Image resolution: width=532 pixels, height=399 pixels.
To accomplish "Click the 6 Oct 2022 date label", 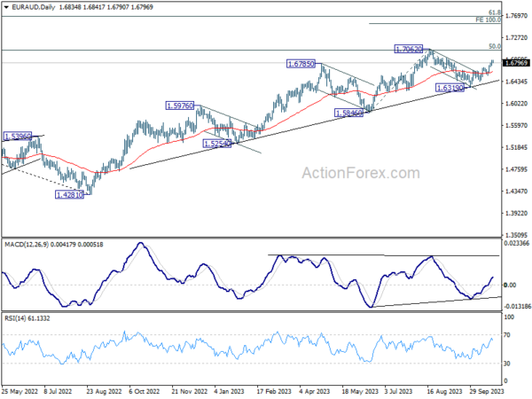I will pos(145,392).
